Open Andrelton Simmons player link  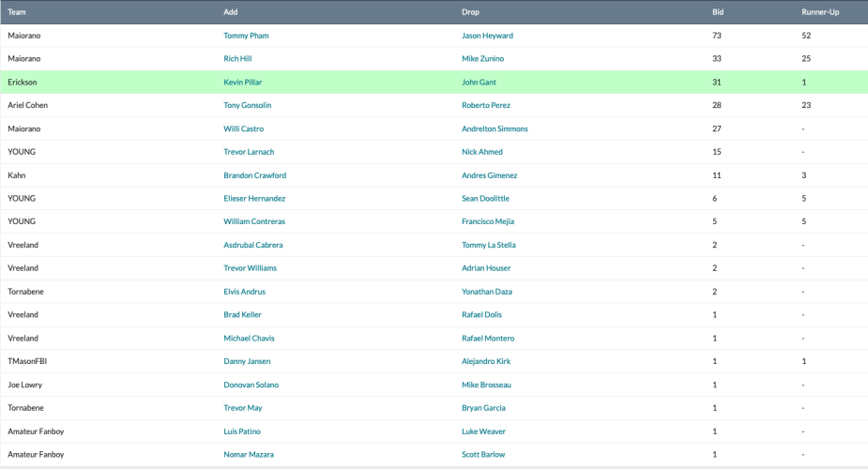point(495,129)
